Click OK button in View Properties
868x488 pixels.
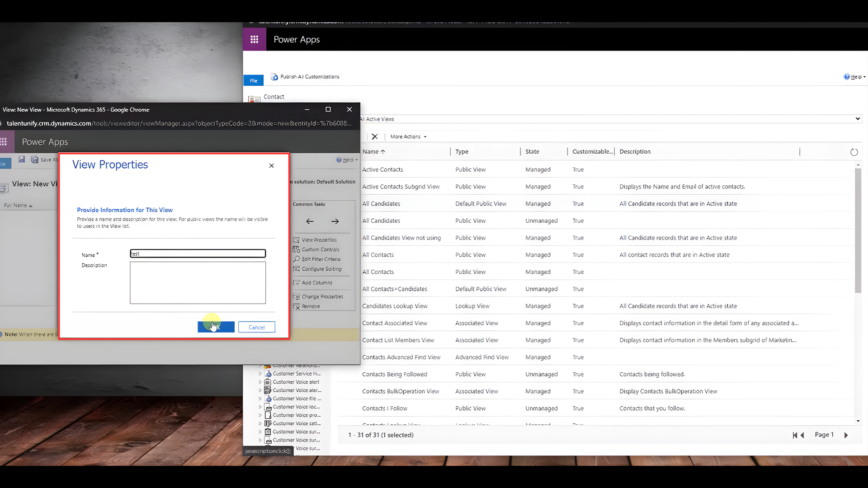click(216, 327)
